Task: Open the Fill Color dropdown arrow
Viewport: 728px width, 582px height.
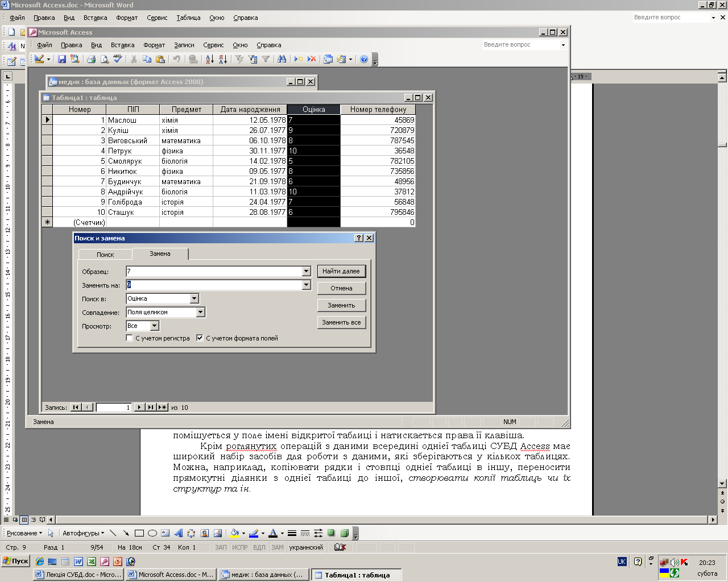Action: click(243, 533)
